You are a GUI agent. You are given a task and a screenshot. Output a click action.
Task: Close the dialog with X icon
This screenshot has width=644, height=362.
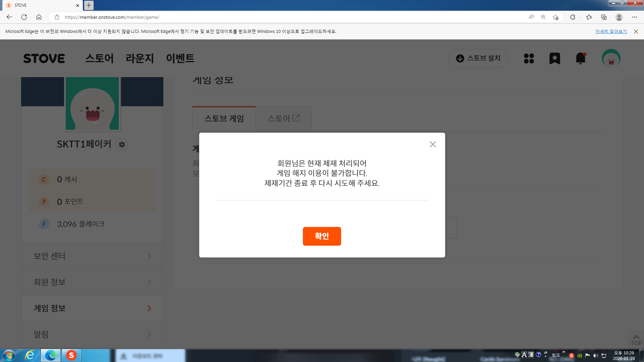[433, 144]
